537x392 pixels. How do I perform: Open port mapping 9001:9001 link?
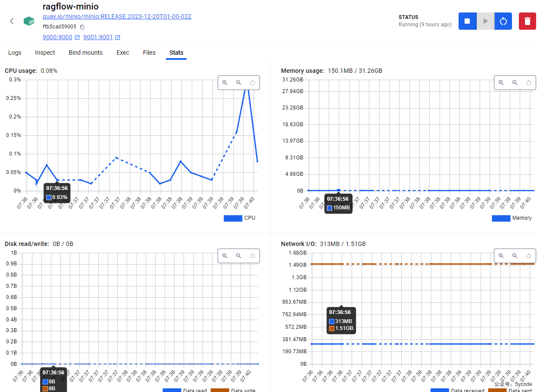pyautogui.click(x=98, y=37)
